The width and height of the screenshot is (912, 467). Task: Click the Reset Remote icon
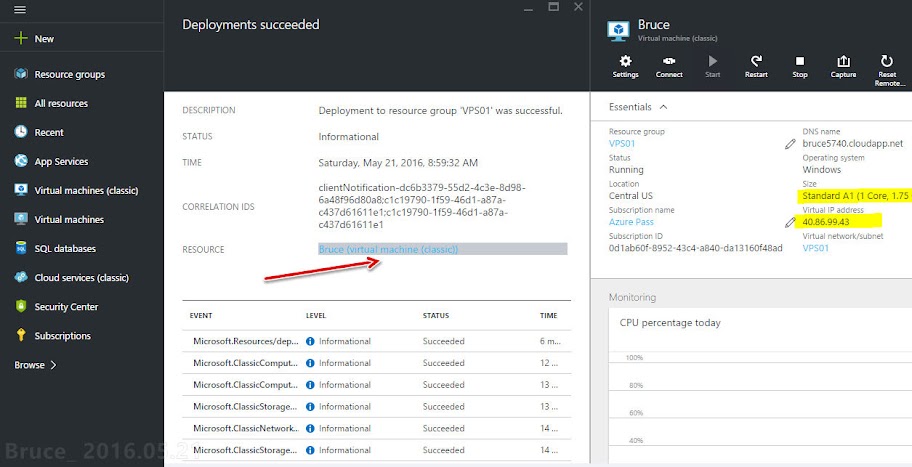click(886, 61)
